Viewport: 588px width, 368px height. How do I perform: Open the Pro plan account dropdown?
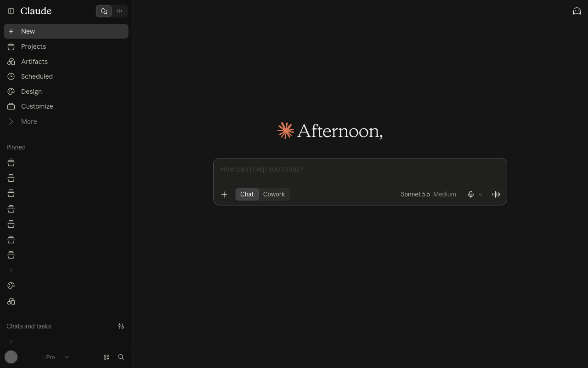pyautogui.click(x=56, y=357)
